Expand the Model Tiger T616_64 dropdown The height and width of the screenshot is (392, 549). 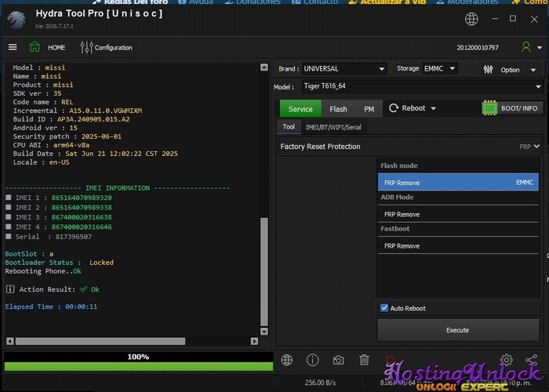[x=423, y=86]
